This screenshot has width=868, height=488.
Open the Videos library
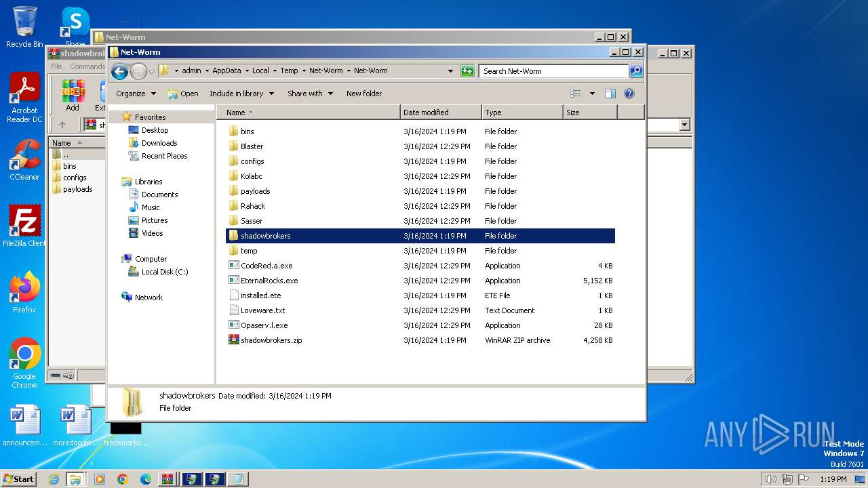(152, 233)
